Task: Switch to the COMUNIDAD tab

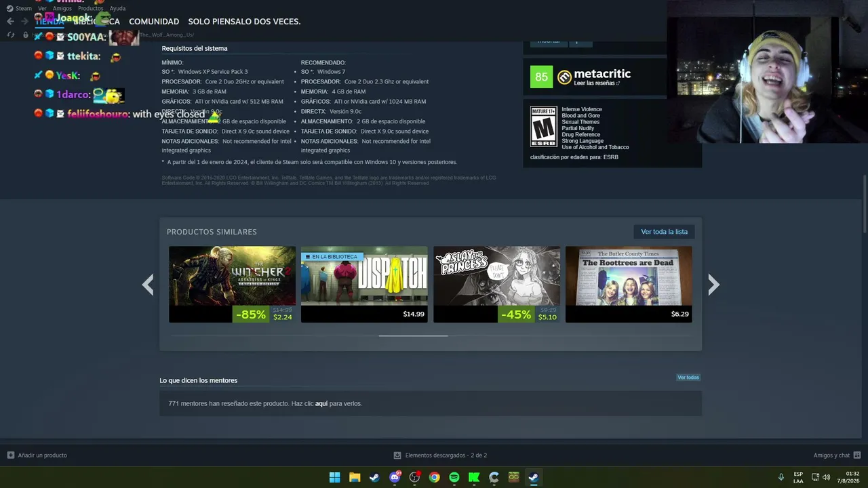Action: [x=154, y=22]
